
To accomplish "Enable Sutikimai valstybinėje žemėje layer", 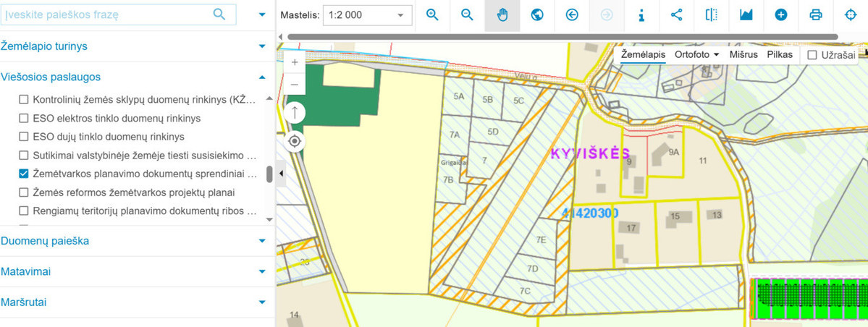I will [23, 156].
